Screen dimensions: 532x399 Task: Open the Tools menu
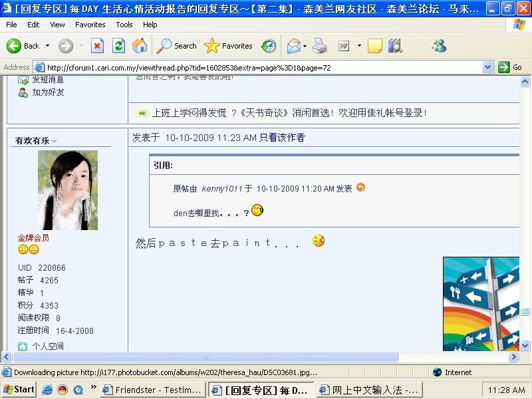pyautogui.click(x=124, y=25)
